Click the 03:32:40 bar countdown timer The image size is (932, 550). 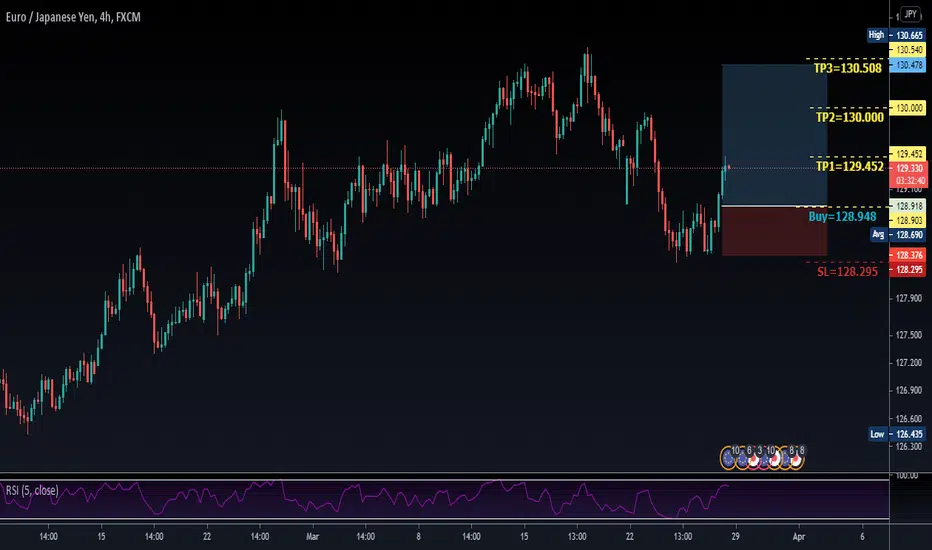tap(909, 181)
